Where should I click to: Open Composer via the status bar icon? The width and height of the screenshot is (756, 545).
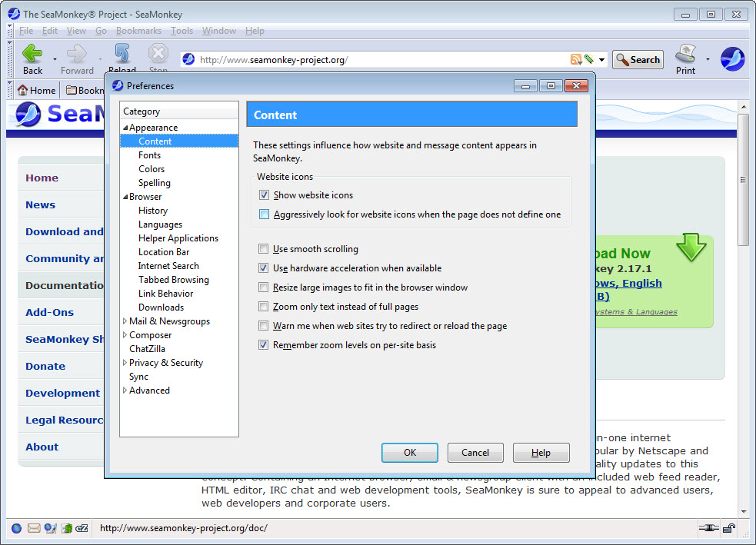click(50, 528)
